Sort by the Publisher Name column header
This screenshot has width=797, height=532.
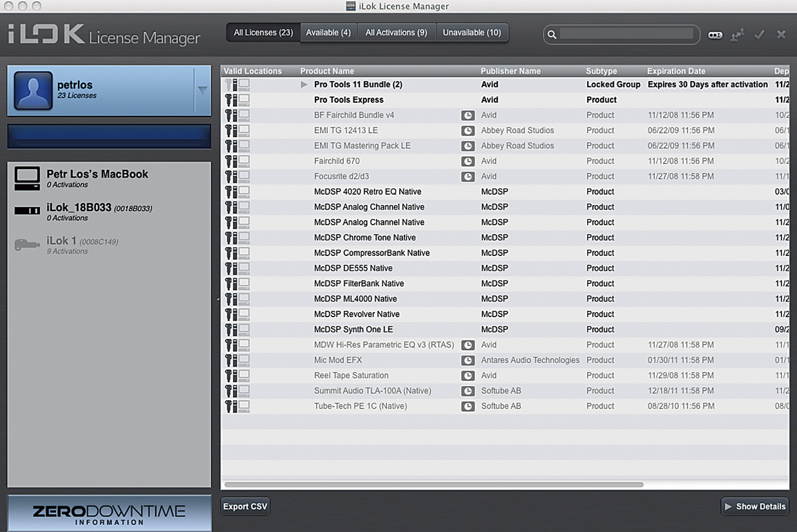pyautogui.click(x=511, y=71)
